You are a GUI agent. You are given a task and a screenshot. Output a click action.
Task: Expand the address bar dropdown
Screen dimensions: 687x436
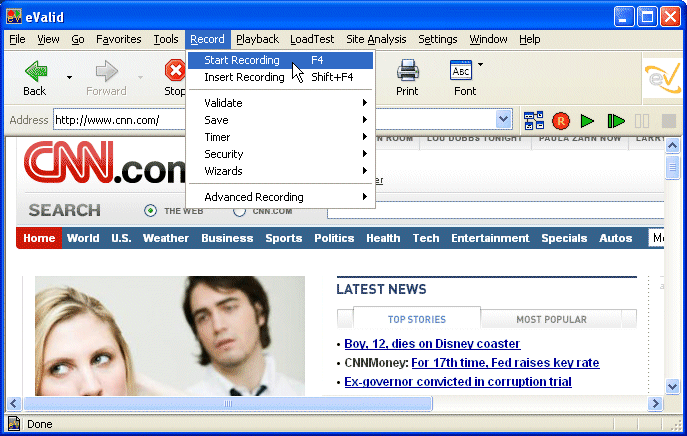point(504,119)
